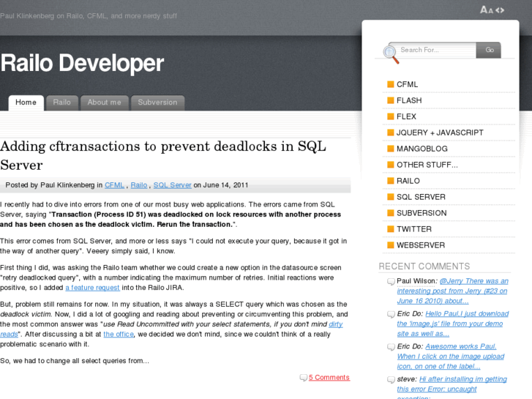Open the FLASH category
This screenshot has height=399, width=532.
(x=409, y=100)
